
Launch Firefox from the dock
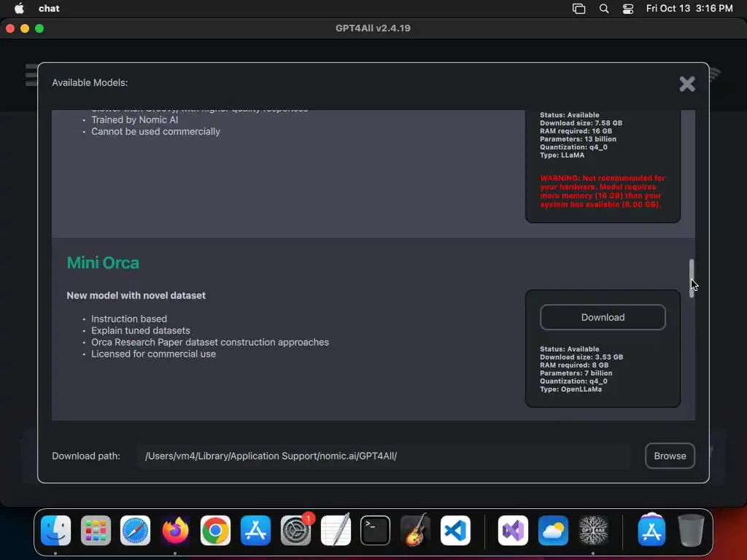[175, 530]
